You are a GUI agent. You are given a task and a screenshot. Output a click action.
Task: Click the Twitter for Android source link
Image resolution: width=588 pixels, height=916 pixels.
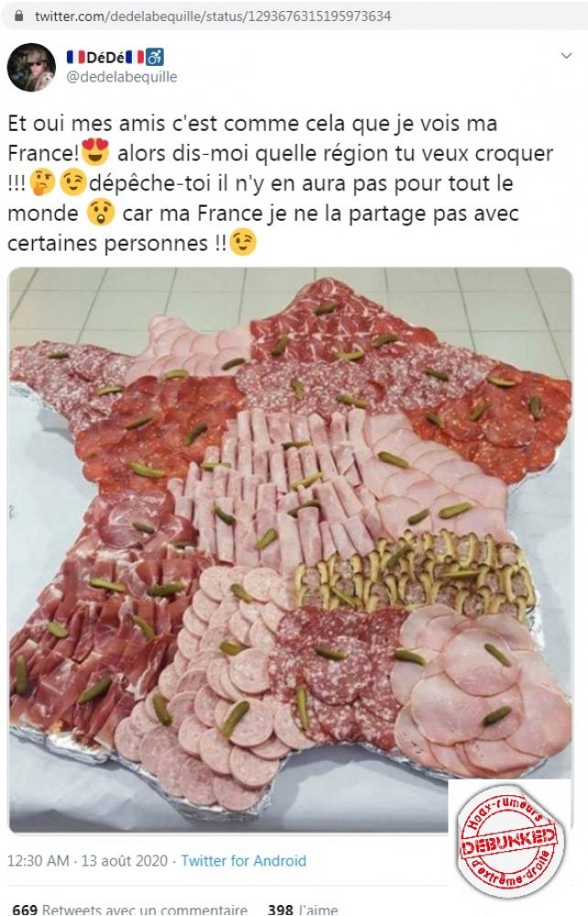coord(244,860)
